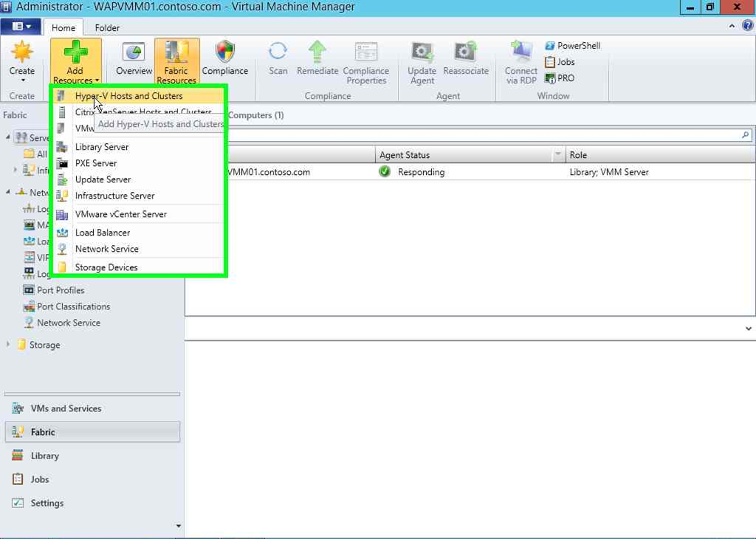Viewport: 756px width, 539px height.
Task: Choose Hyper-V Hosts and Clusters
Action: click(138, 96)
